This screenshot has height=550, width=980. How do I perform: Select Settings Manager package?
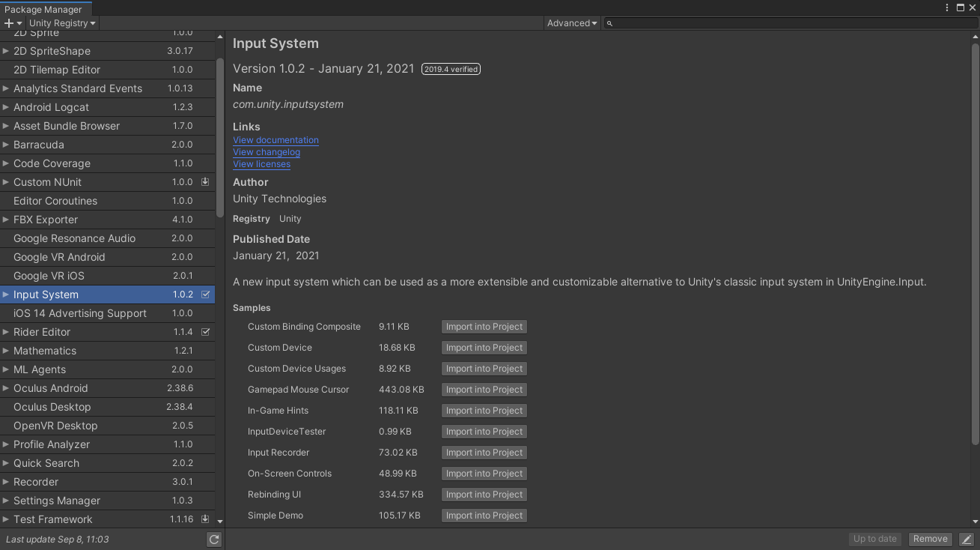[107, 501]
